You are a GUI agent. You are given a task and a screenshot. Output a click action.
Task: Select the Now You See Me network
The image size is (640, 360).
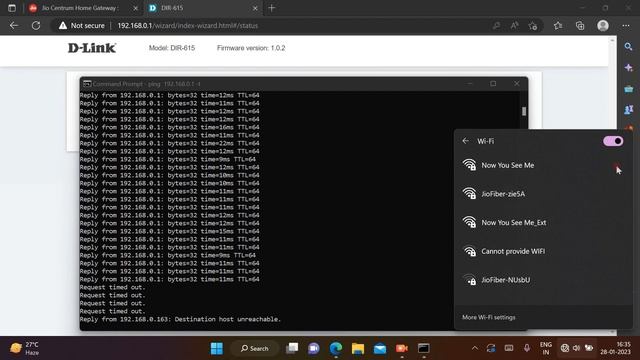pos(543,165)
